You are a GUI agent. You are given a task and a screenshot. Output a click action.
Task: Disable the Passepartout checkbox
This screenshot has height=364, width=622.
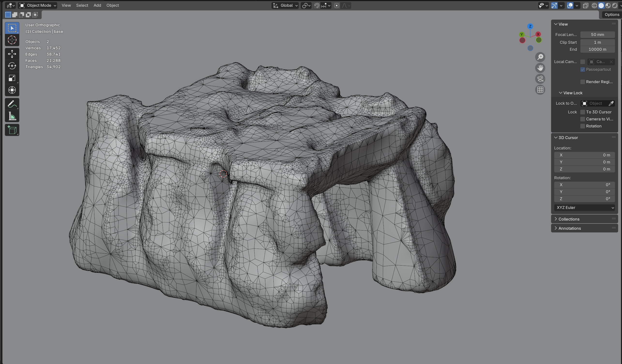(x=583, y=70)
